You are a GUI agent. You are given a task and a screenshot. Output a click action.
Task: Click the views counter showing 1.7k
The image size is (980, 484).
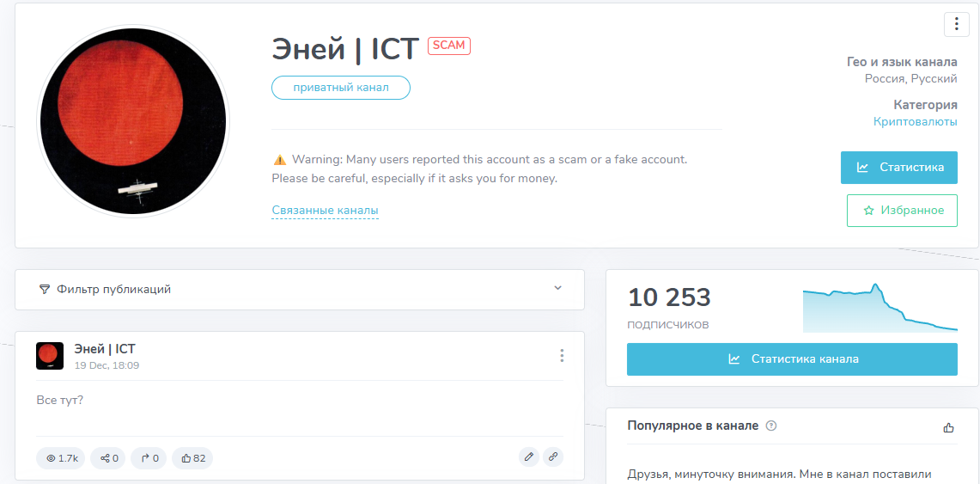pyautogui.click(x=62, y=458)
